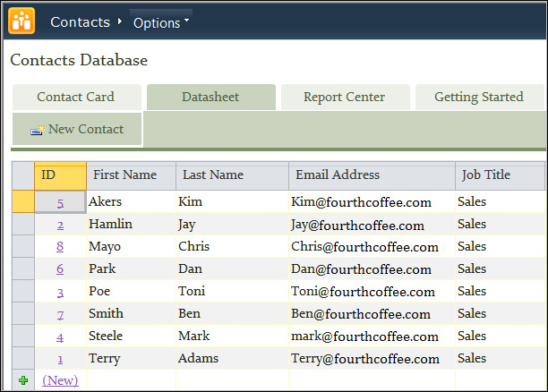This screenshot has width=548, height=392.
Task: Open contact ID 8 link
Action: (60, 246)
